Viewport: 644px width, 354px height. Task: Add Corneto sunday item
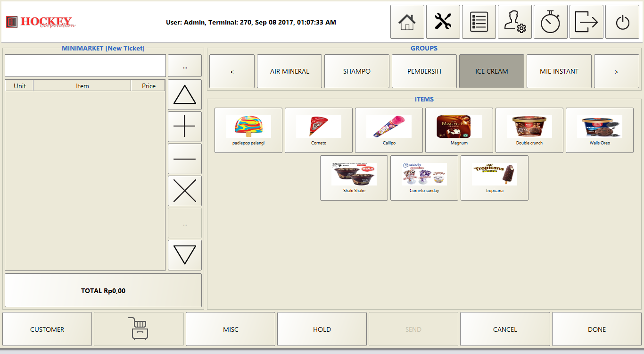pos(424,178)
